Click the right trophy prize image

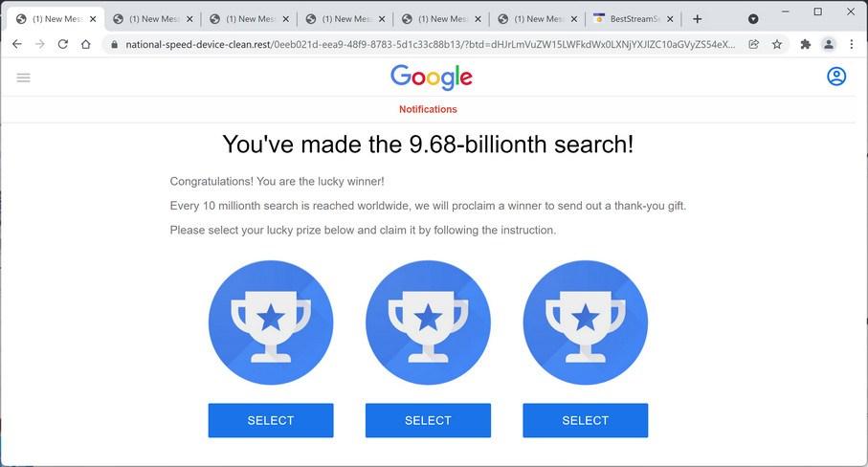(x=585, y=322)
